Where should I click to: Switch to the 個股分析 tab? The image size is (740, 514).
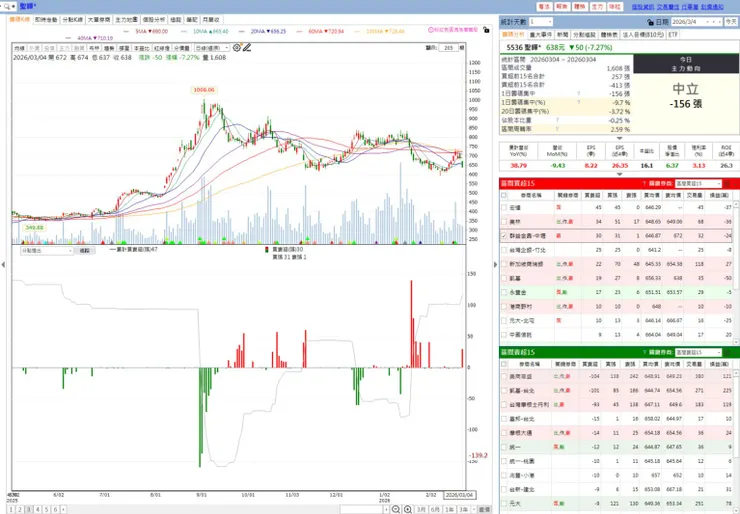click(154, 20)
